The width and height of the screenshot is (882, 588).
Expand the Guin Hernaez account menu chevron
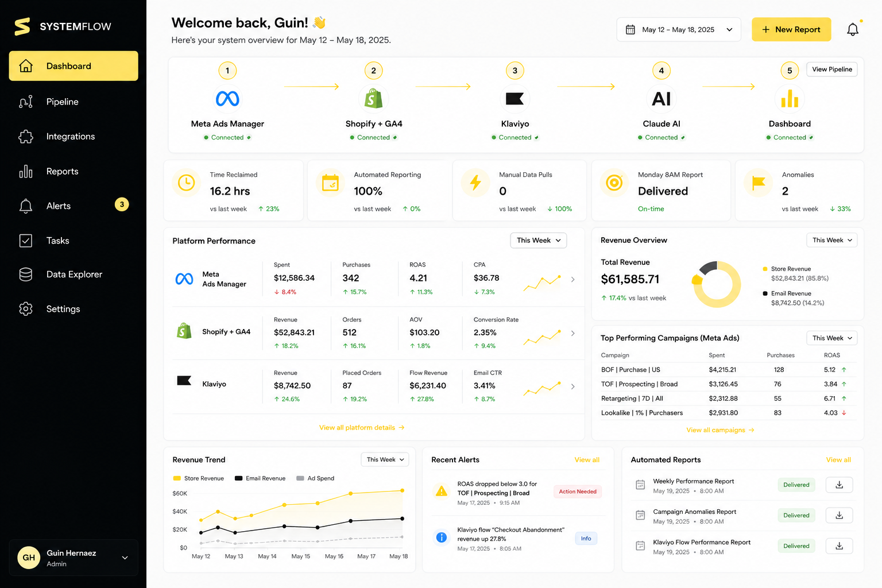pos(125,558)
